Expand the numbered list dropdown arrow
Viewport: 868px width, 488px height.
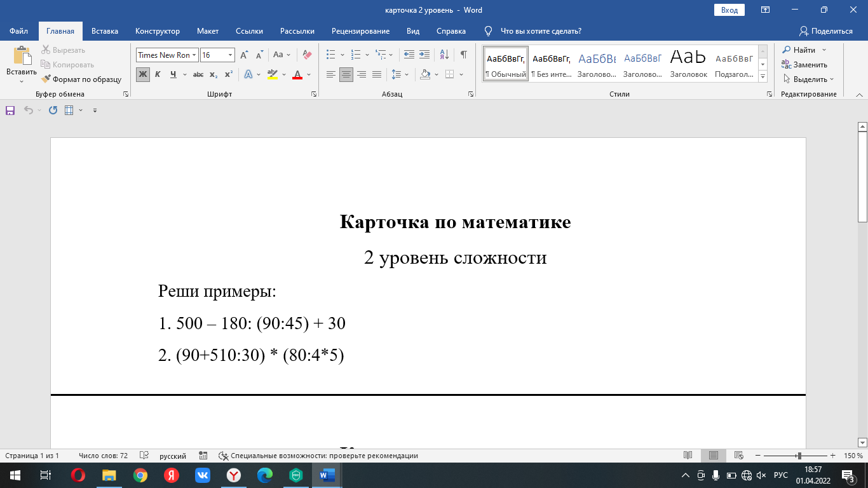(367, 55)
